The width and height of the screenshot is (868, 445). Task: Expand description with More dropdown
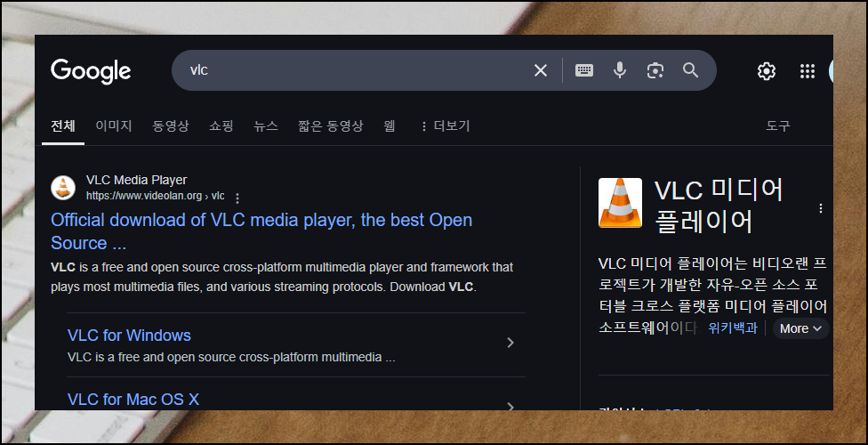point(801,328)
